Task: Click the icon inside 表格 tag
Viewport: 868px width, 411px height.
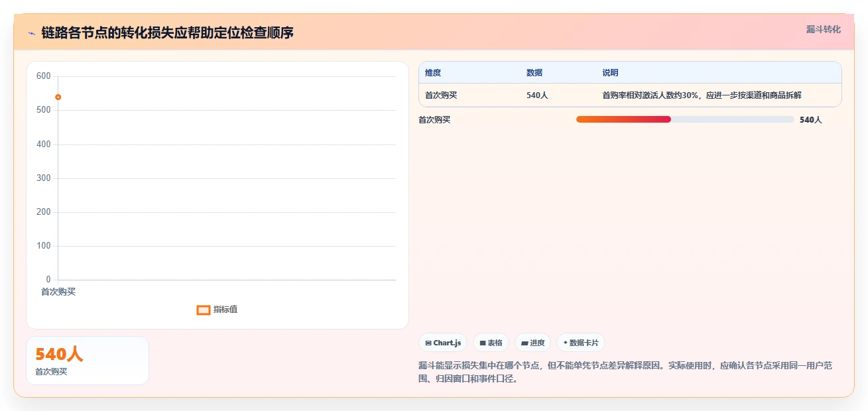Action: pyautogui.click(x=483, y=343)
